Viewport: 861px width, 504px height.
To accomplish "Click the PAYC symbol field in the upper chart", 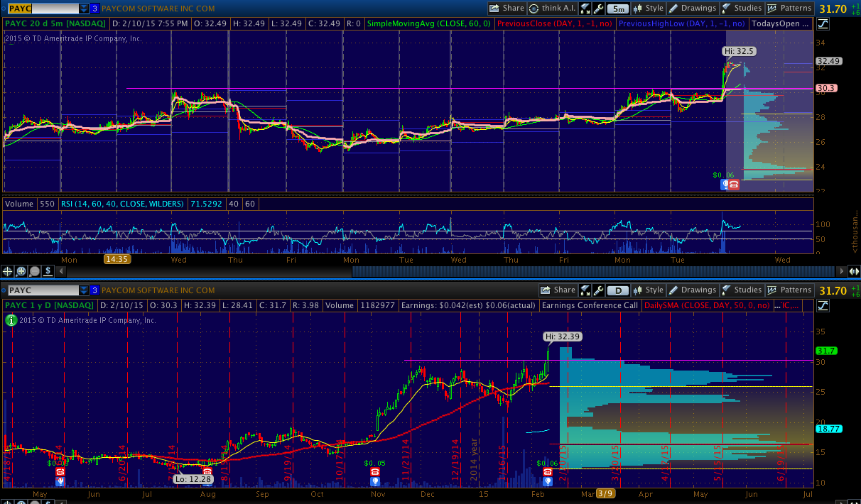I will coord(43,9).
